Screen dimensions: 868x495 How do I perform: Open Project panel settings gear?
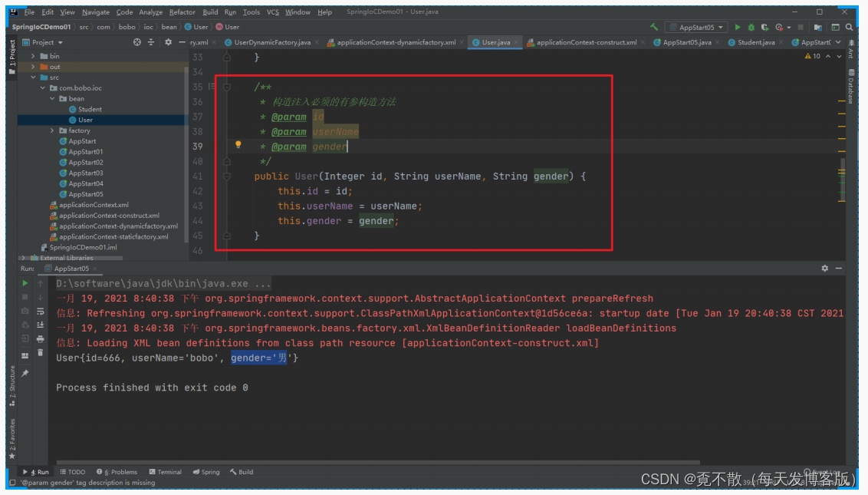[x=167, y=43]
